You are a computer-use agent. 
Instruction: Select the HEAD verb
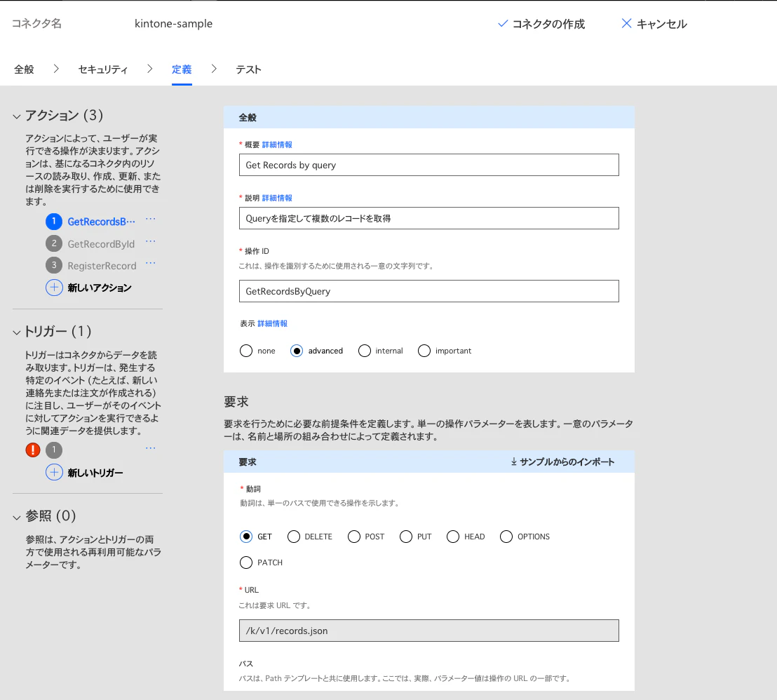(x=453, y=537)
